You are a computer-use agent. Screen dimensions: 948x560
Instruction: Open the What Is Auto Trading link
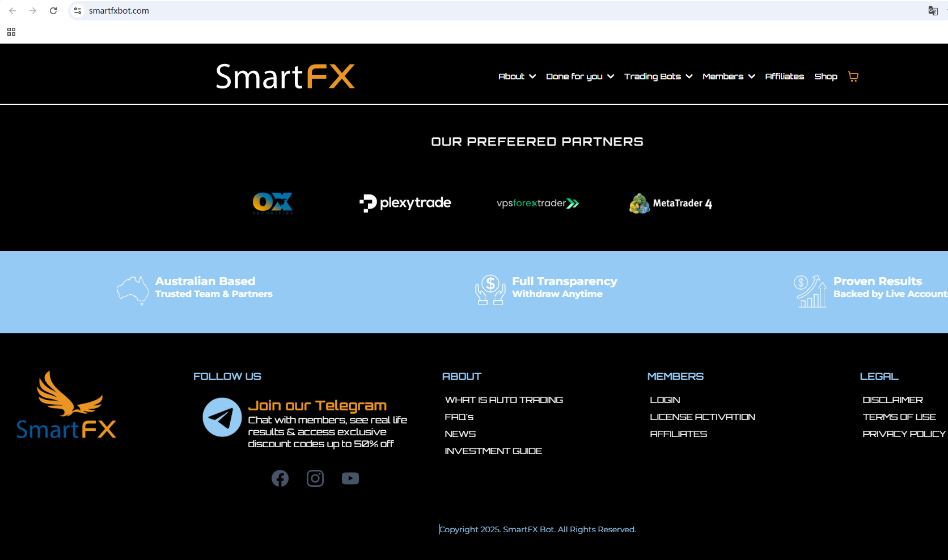coord(504,400)
